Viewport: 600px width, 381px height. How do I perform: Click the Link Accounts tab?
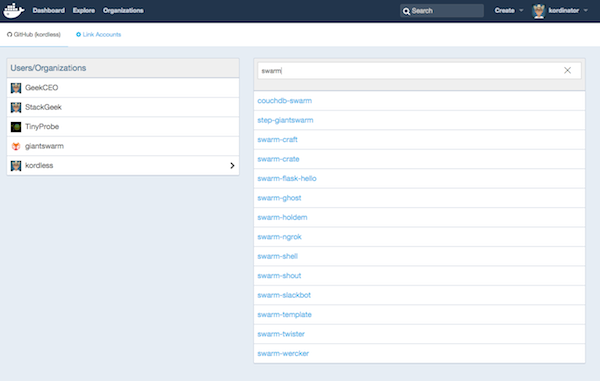99,34
